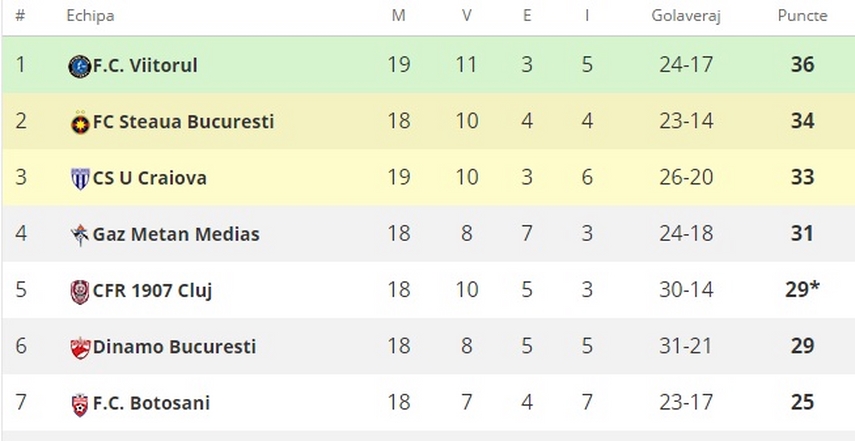Select the F.C. Botosani team name
The width and height of the screenshot is (855, 441).
click(x=151, y=403)
